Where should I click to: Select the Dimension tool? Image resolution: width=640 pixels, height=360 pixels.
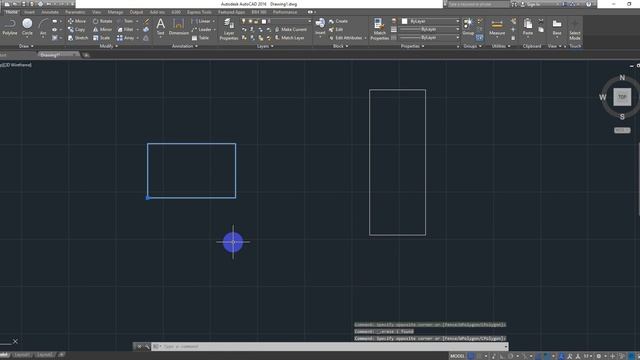(179, 27)
